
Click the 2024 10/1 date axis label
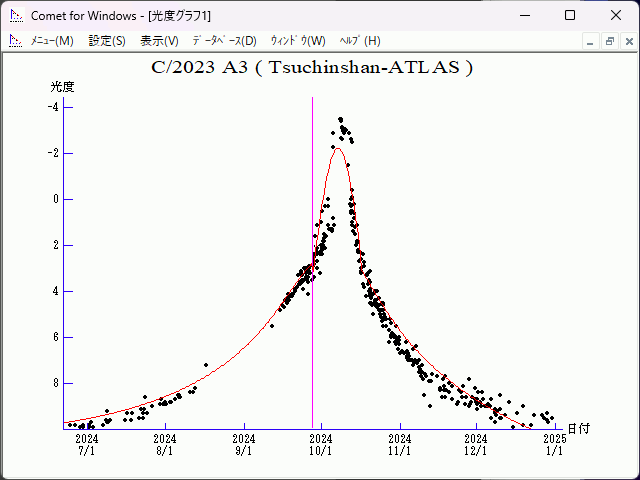(x=322, y=444)
